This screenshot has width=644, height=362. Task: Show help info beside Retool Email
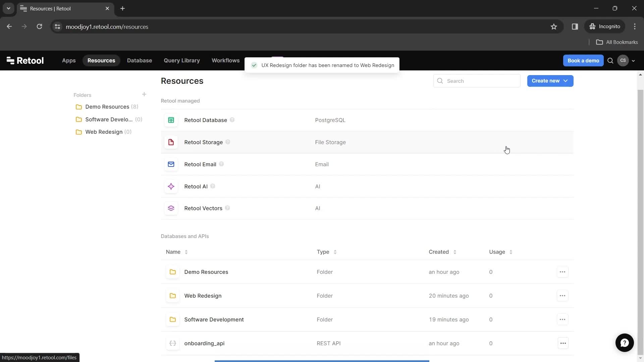(x=221, y=164)
